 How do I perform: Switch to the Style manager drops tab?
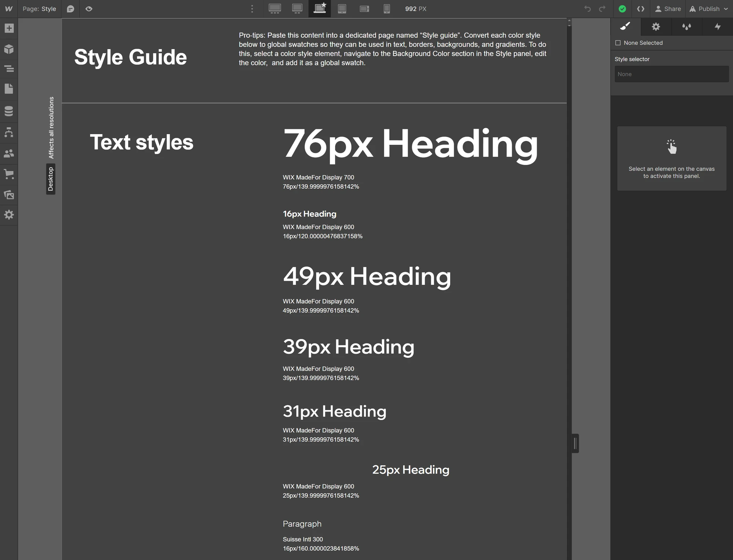(x=687, y=26)
